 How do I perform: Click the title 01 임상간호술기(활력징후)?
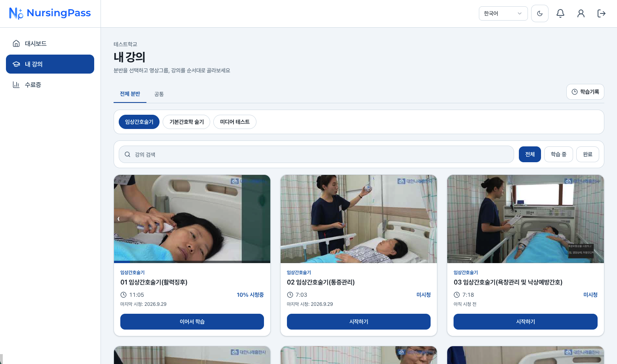tap(154, 282)
